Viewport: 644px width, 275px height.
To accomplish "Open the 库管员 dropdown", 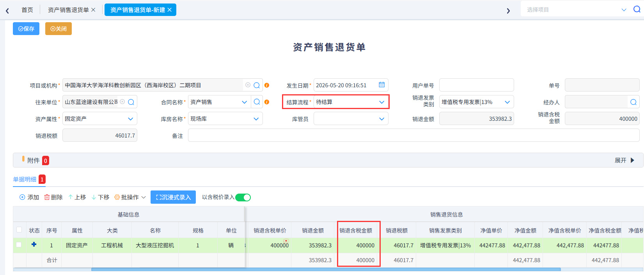I will 381,119.
